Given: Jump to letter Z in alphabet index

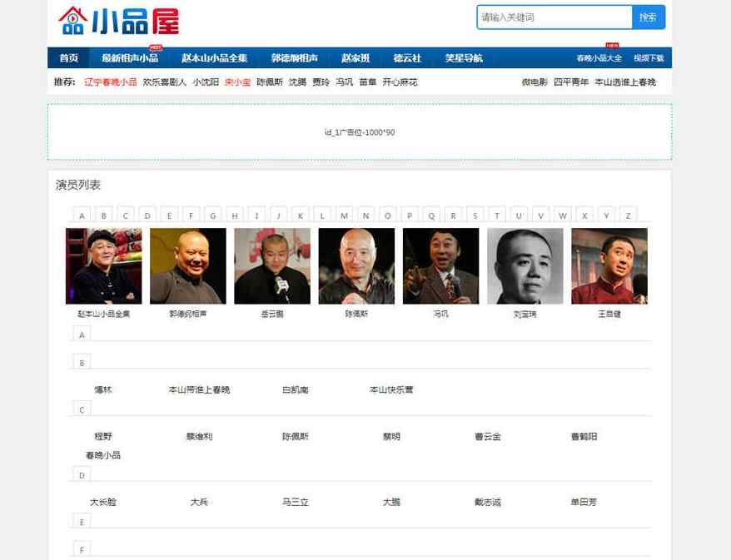Looking at the screenshot, I should [x=628, y=216].
